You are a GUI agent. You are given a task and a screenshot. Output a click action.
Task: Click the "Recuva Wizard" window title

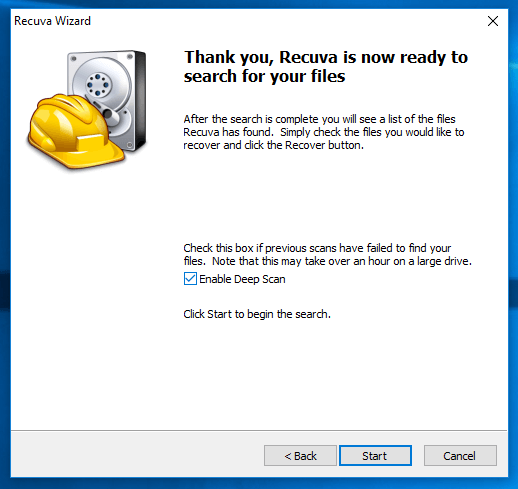point(52,21)
